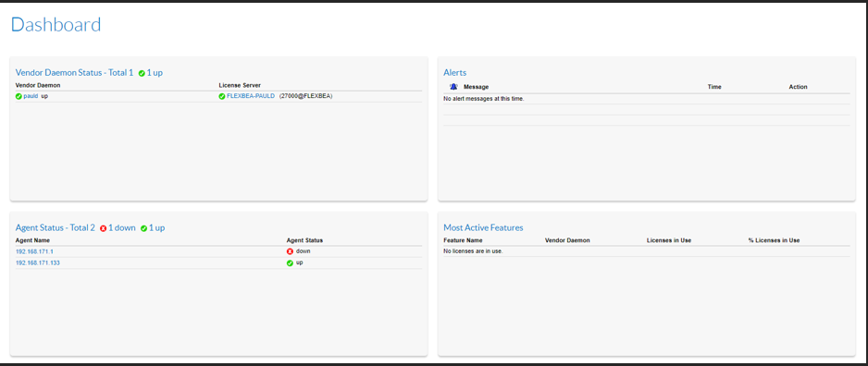This screenshot has width=868, height=366.
Task: Click the License Server column header
Action: coord(240,85)
